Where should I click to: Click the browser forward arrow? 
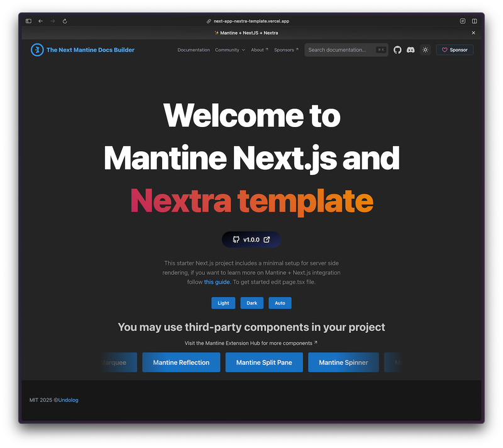tap(53, 21)
